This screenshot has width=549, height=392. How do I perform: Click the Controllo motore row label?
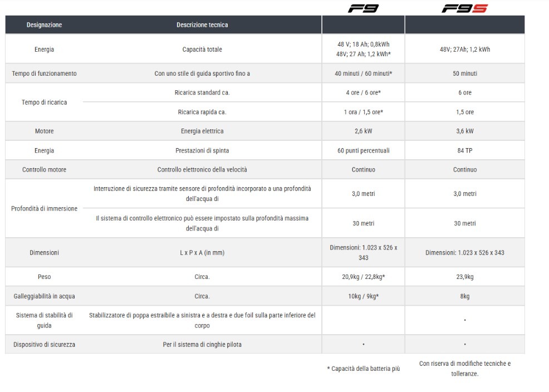click(44, 170)
